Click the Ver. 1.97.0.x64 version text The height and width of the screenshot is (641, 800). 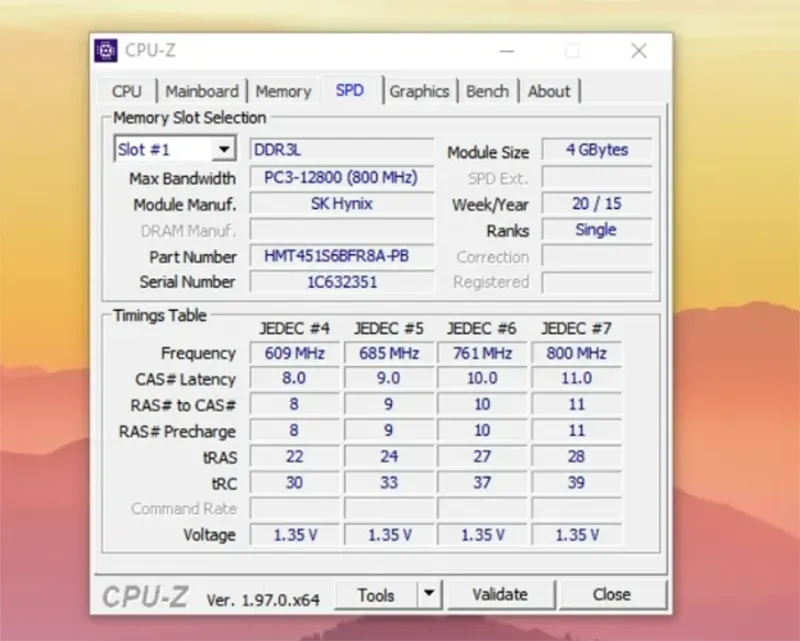point(263,600)
